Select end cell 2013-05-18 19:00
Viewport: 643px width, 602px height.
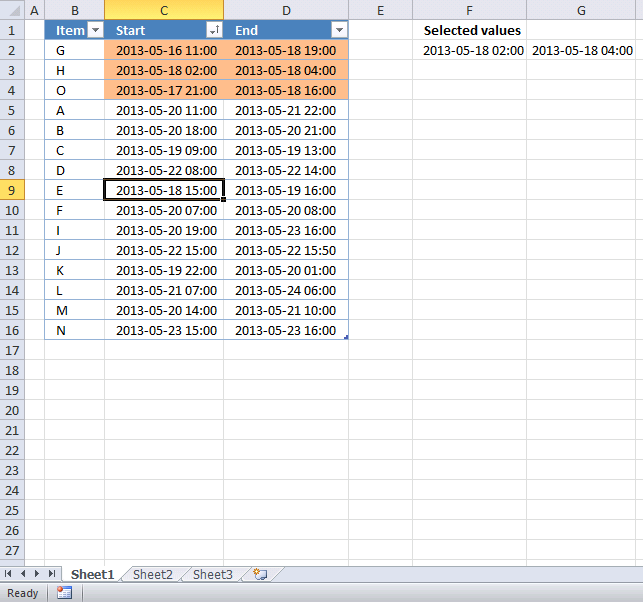click(x=286, y=50)
